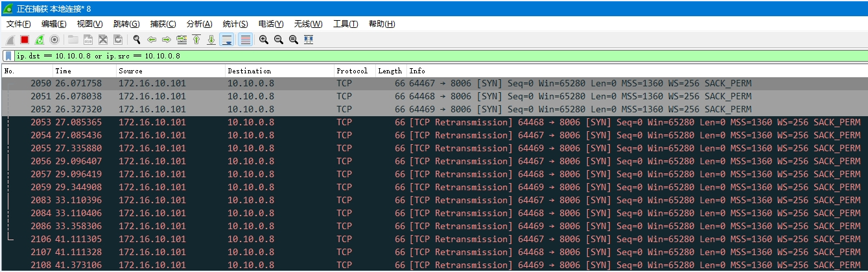This screenshot has height=272, width=868.
Task: Go back to previous packet arrow
Action: pyautogui.click(x=152, y=40)
